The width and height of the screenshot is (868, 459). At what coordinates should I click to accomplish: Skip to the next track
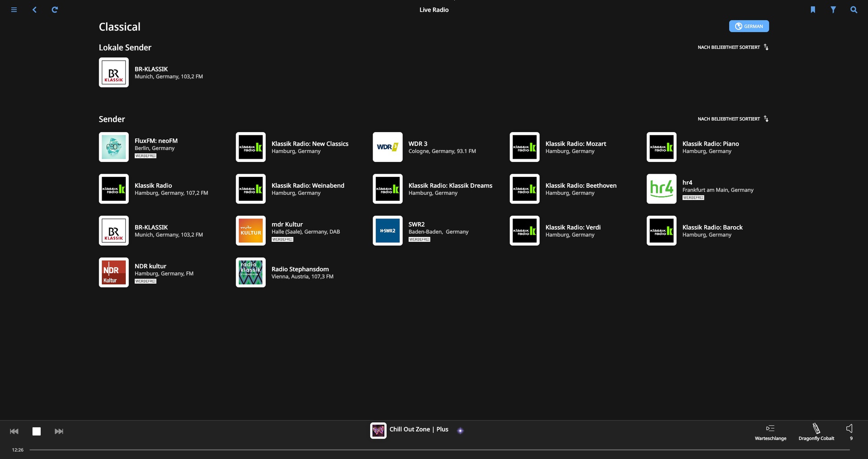click(59, 431)
